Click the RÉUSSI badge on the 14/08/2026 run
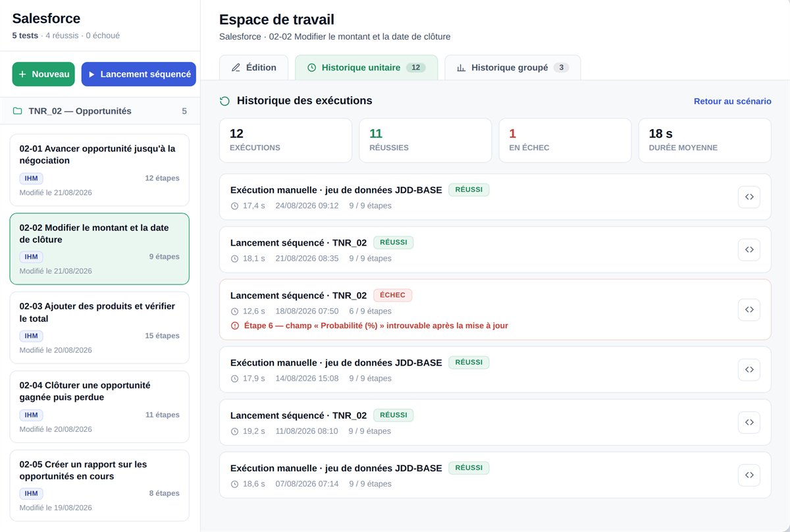The width and height of the screenshot is (790, 532). point(469,362)
